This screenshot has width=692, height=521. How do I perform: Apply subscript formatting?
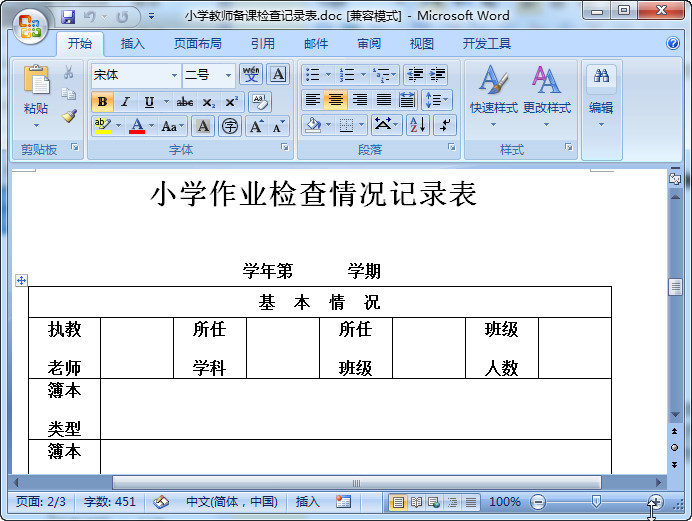point(208,102)
